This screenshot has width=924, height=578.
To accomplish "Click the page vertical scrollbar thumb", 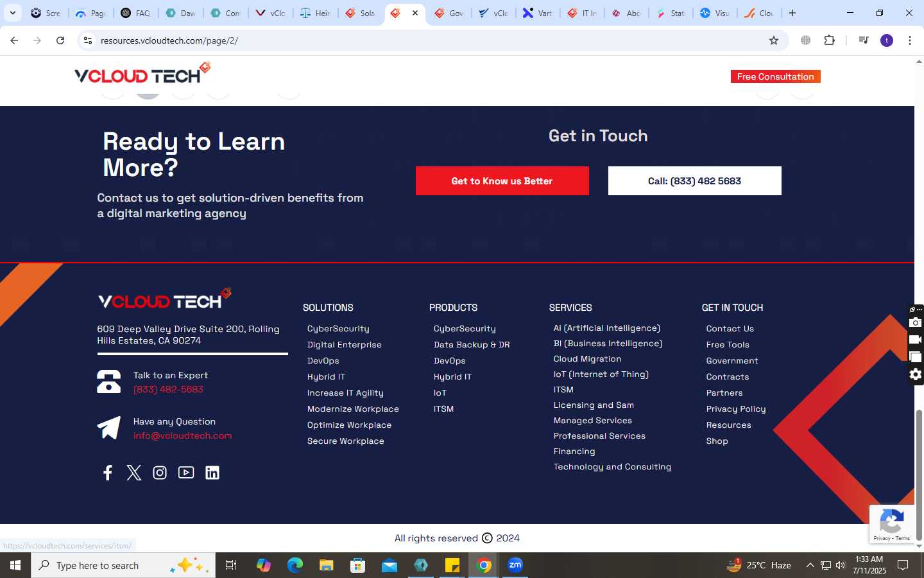I will click(919, 475).
